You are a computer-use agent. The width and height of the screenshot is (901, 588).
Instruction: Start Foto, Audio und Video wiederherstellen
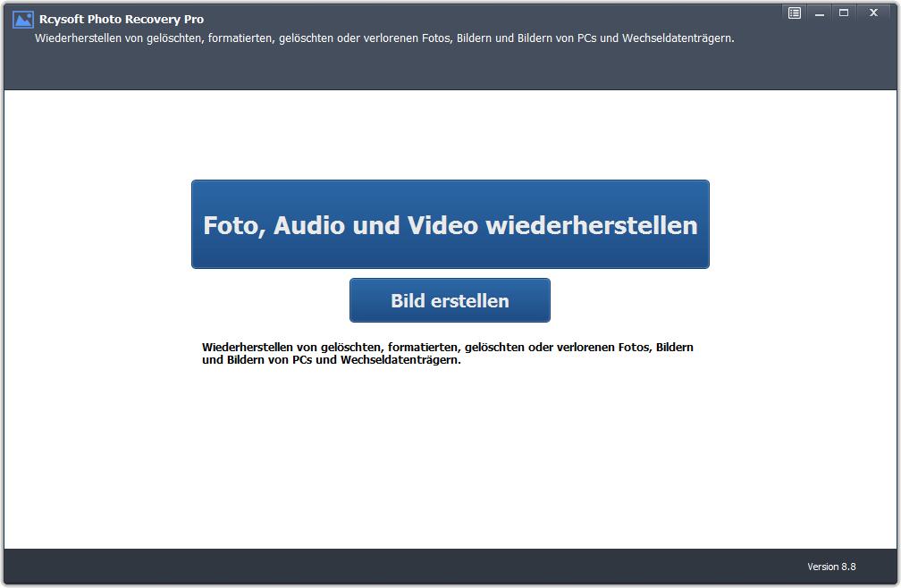450,224
